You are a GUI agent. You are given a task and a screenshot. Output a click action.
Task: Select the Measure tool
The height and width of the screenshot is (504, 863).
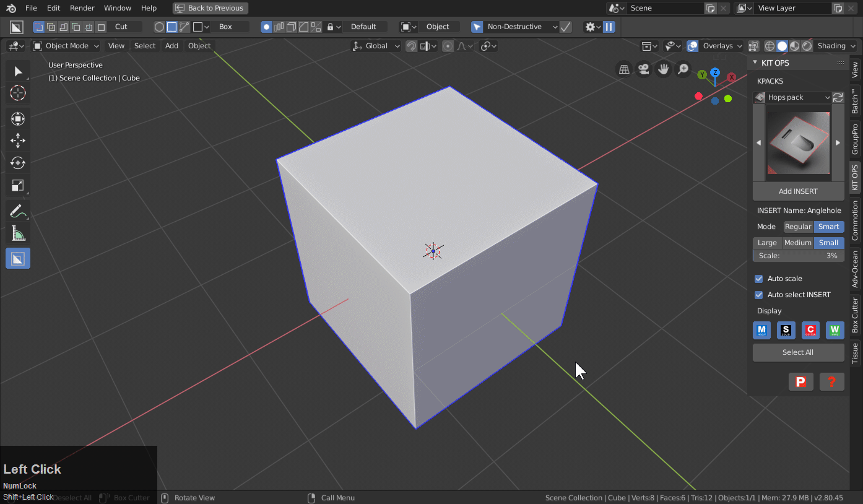[x=18, y=233]
